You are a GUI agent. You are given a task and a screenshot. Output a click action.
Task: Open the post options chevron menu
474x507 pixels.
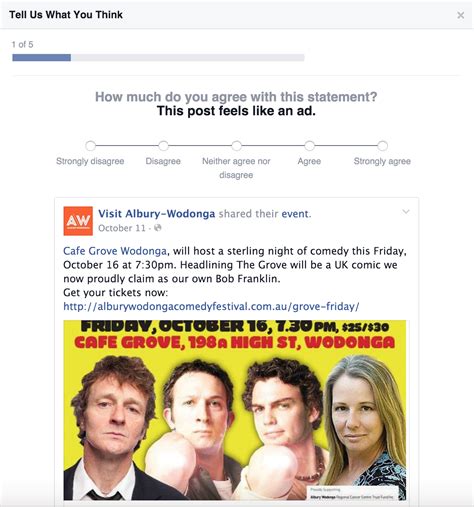[406, 211]
